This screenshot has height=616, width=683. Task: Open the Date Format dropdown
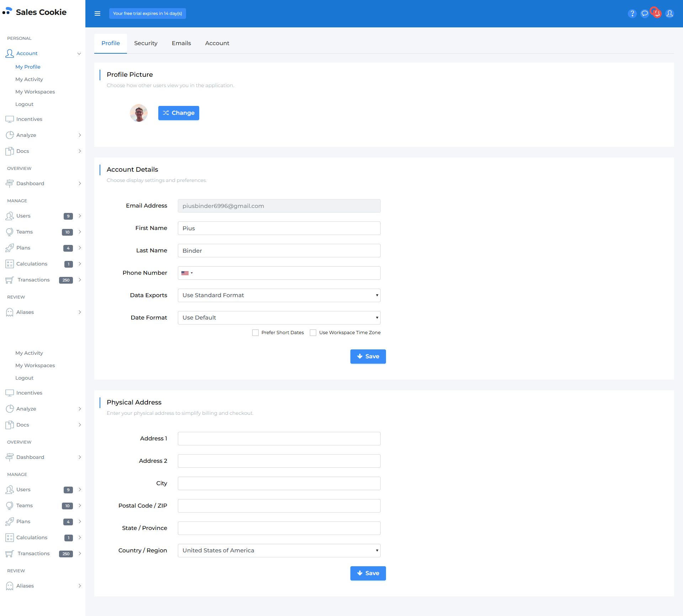click(x=279, y=318)
